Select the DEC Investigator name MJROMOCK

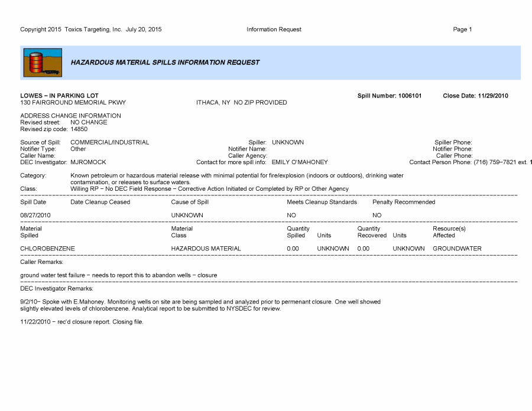click(x=88, y=162)
